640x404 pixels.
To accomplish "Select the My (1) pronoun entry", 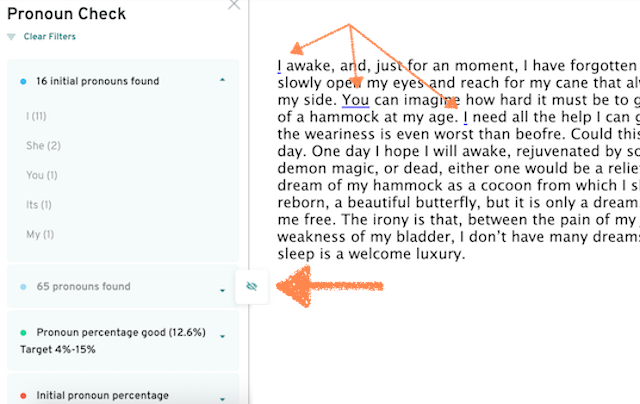I will [x=40, y=234].
